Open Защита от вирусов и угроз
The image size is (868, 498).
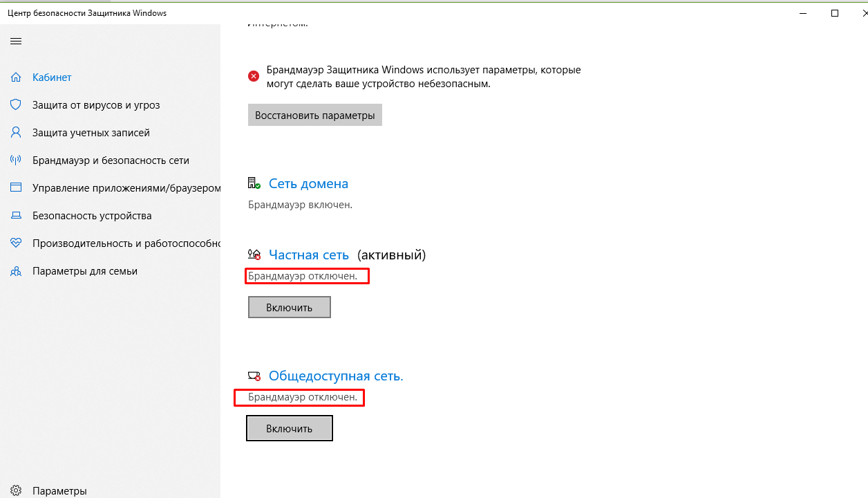[96, 105]
